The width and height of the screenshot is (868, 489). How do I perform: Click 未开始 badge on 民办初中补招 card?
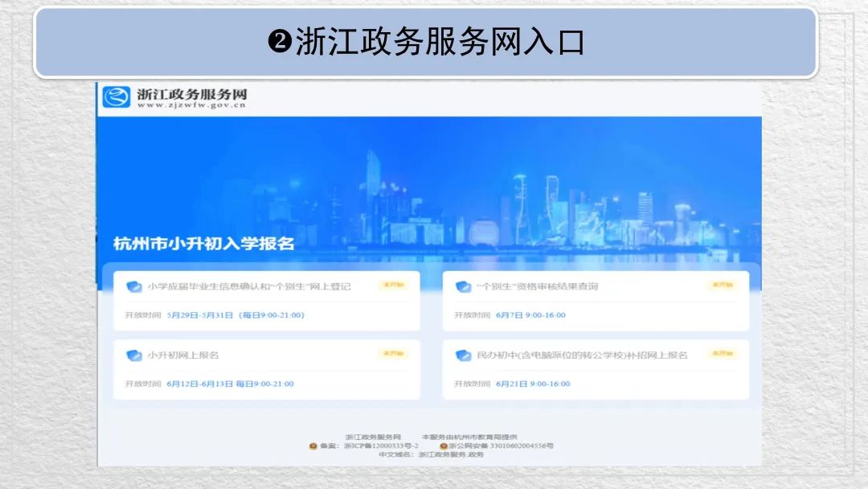tap(723, 353)
